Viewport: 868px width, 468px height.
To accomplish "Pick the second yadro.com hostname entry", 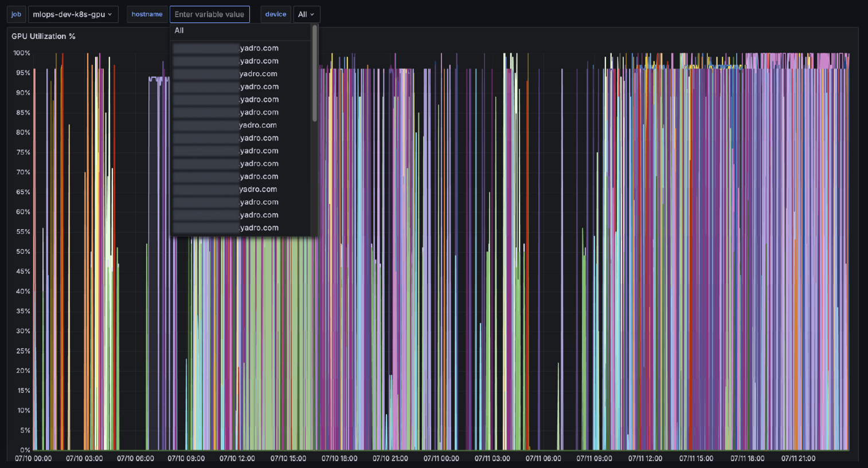I will point(226,61).
